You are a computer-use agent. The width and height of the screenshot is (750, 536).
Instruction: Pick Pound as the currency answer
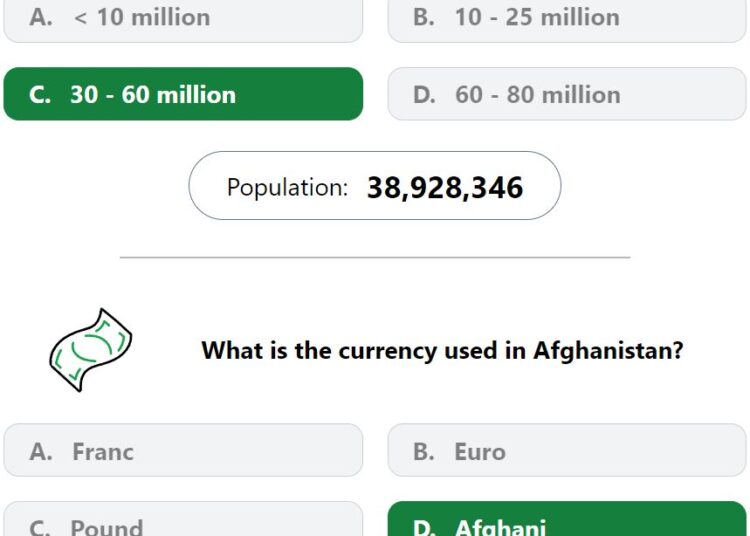click(x=183, y=519)
